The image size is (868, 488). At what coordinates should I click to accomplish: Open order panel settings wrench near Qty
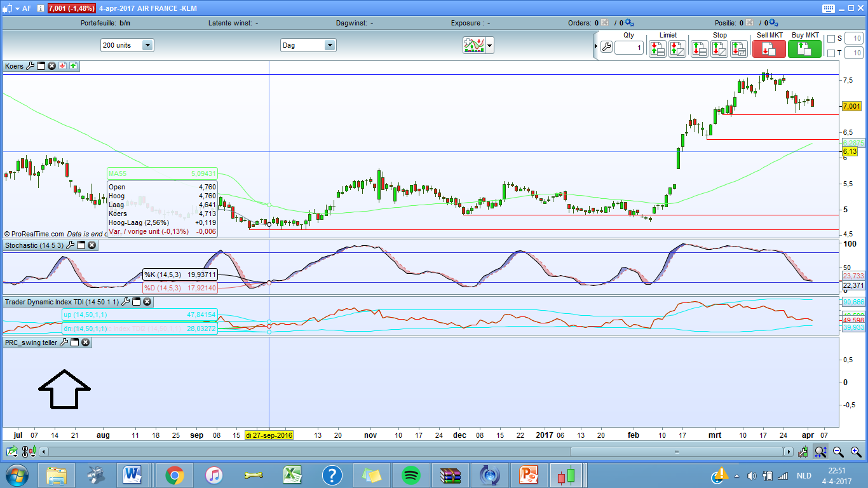606,48
